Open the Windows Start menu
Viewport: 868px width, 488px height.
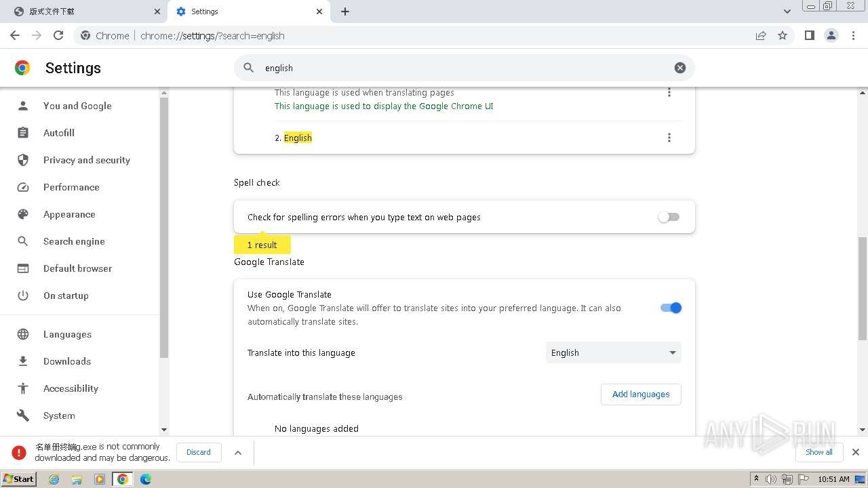[x=19, y=479]
